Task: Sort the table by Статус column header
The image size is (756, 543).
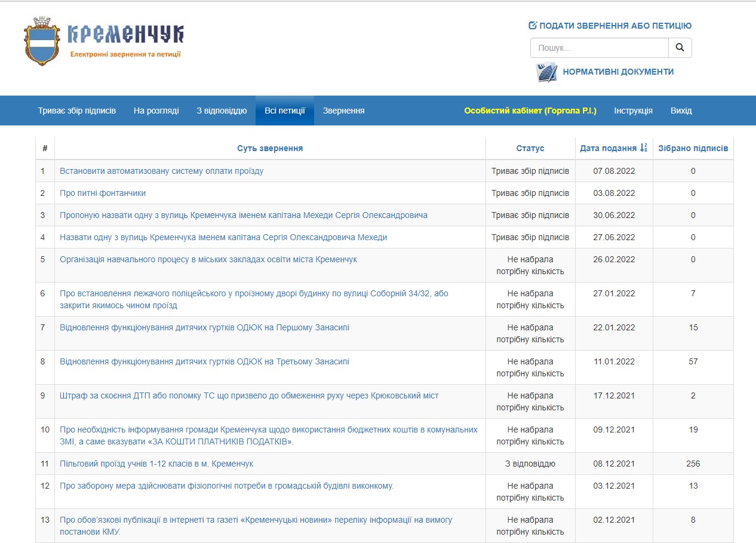Action: [530, 148]
